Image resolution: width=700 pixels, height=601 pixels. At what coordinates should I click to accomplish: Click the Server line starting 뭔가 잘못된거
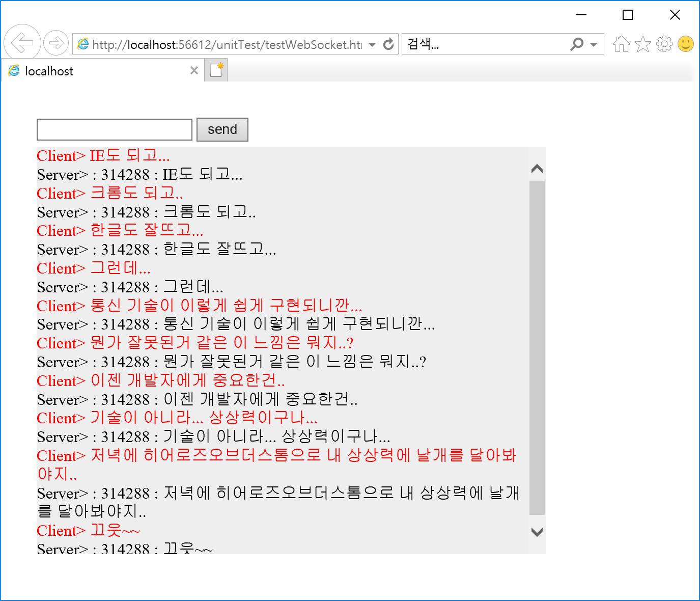(x=231, y=362)
